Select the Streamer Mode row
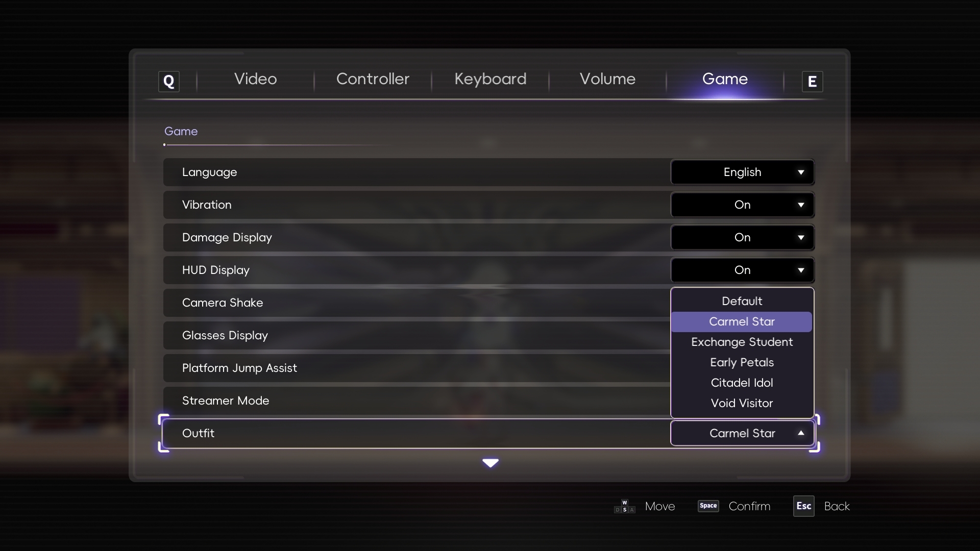This screenshot has width=980, height=551. pyautogui.click(x=416, y=400)
